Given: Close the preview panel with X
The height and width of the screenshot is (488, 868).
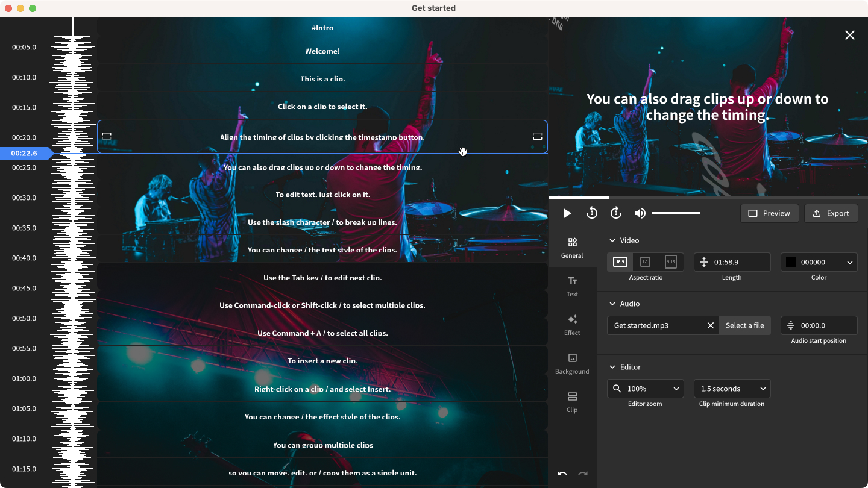Looking at the screenshot, I should pyautogui.click(x=849, y=35).
